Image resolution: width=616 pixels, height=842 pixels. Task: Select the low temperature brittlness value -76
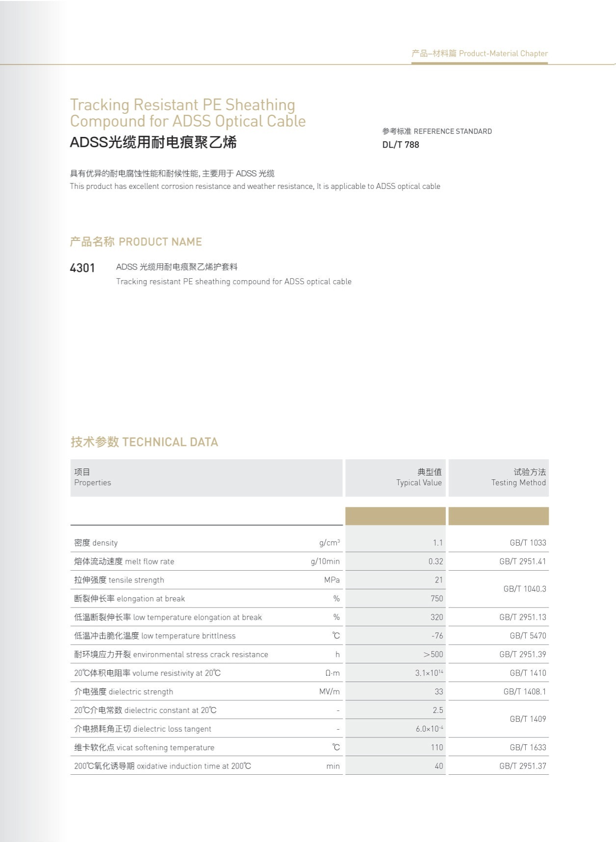(437, 636)
